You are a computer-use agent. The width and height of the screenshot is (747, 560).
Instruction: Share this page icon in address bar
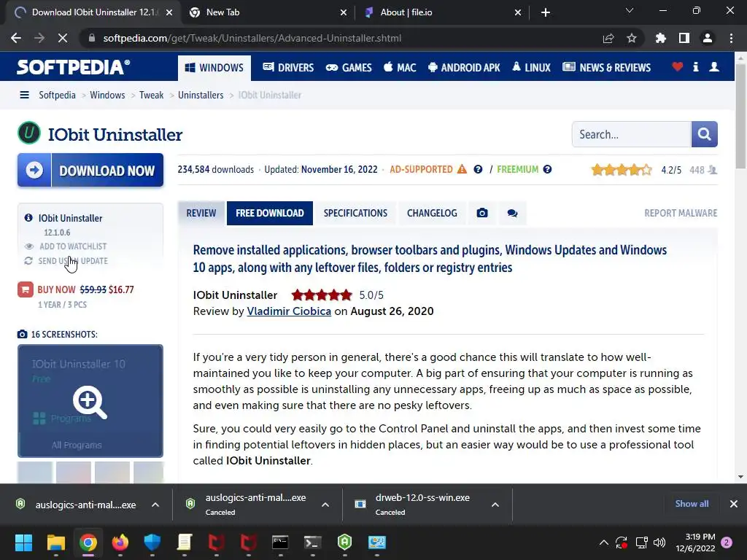click(x=608, y=38)
